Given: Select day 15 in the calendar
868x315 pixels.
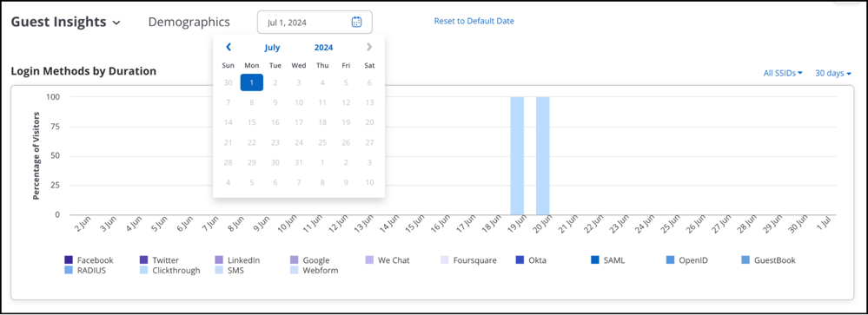Looking at the screenshot, I should click(x=252, y=122).
